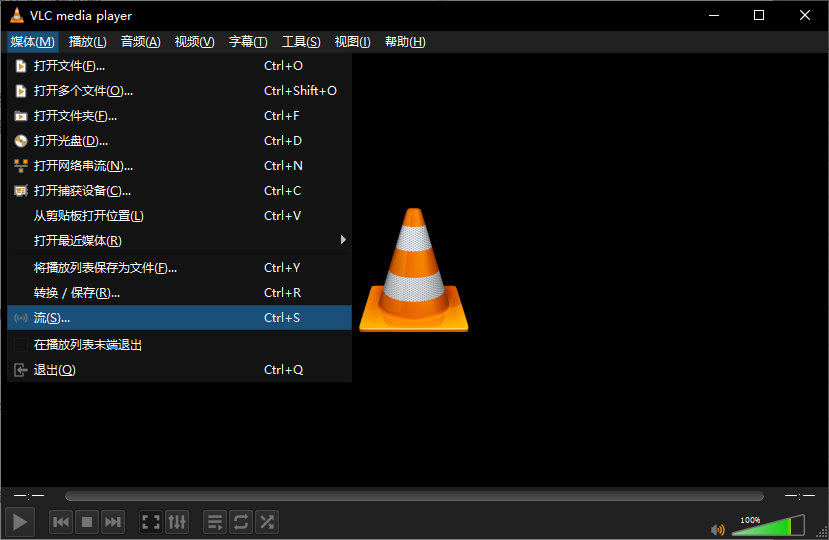Click the 打开光盘 disc icon
Viewport: 829px width, 540px height.
(x=20, y=141)
